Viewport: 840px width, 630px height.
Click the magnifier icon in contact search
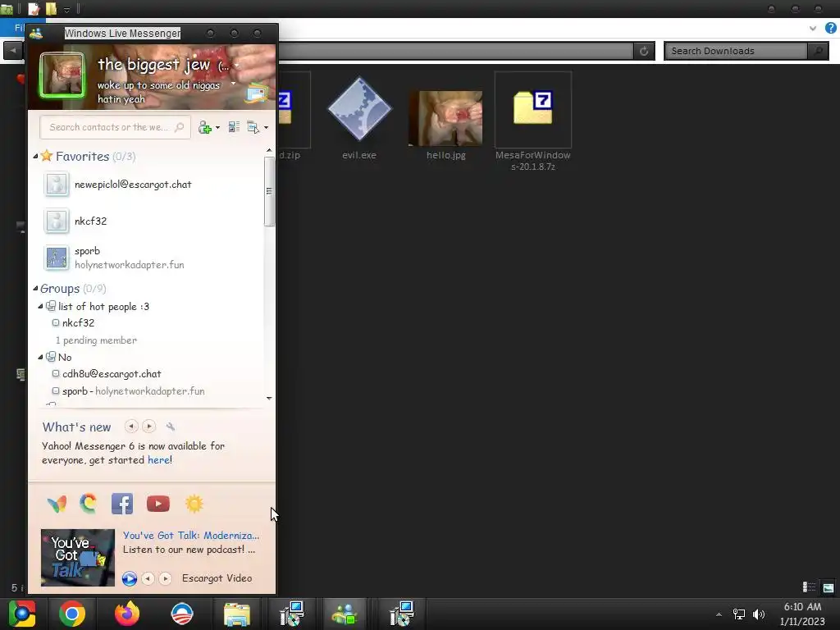[180, 127]
